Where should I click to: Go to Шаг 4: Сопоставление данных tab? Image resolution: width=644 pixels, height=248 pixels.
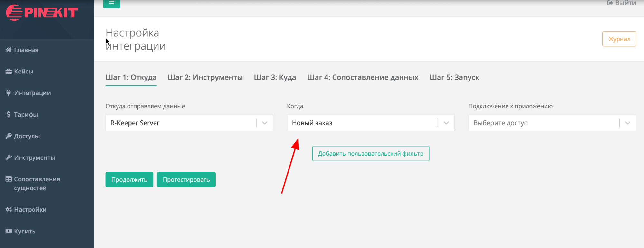click(x=363, y=77)
